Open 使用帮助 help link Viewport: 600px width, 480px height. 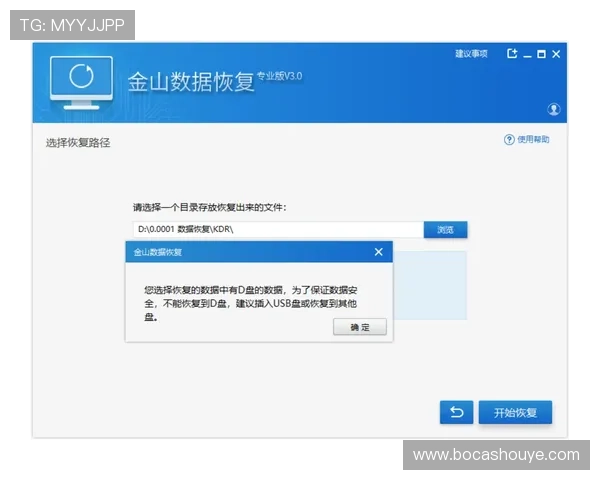[x=533, y=139]
